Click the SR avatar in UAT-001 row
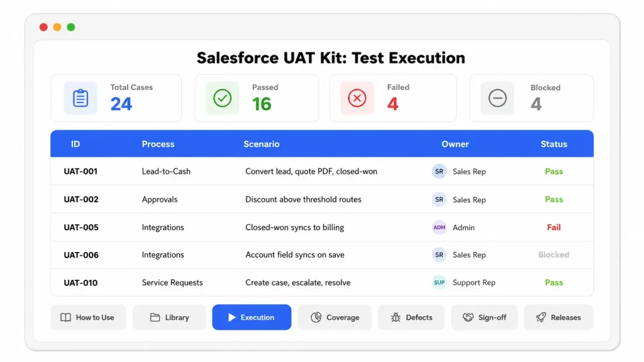Image resolution: width=644 pixels, height=362 pixels. coord(439,171)
